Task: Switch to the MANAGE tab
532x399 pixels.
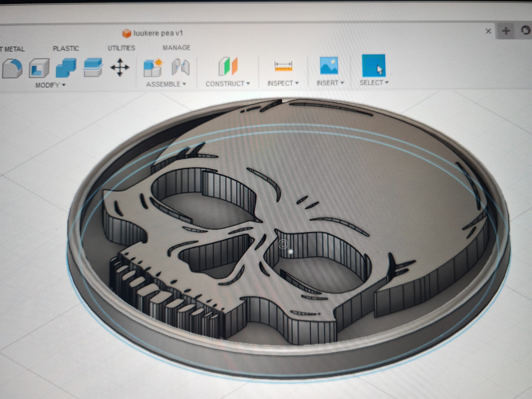Action: coord(176,48)
